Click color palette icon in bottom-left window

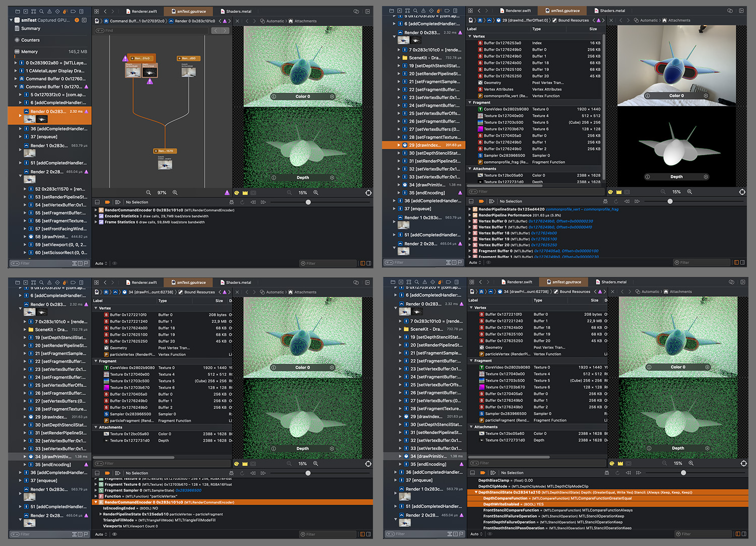point(236,463)
